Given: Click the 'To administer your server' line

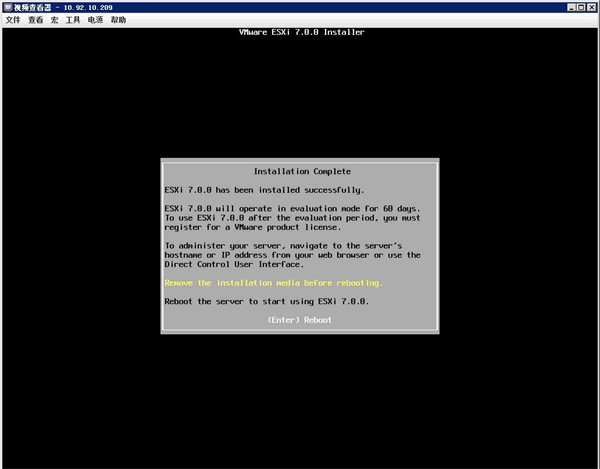Looking at the screenshot, I should [283, 246].
